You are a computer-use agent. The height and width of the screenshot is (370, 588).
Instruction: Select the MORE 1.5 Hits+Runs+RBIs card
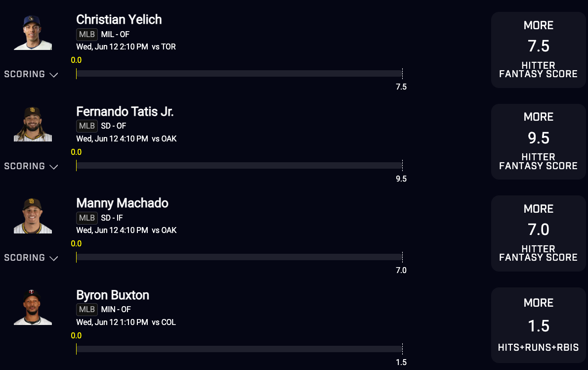tap(539, 325)
